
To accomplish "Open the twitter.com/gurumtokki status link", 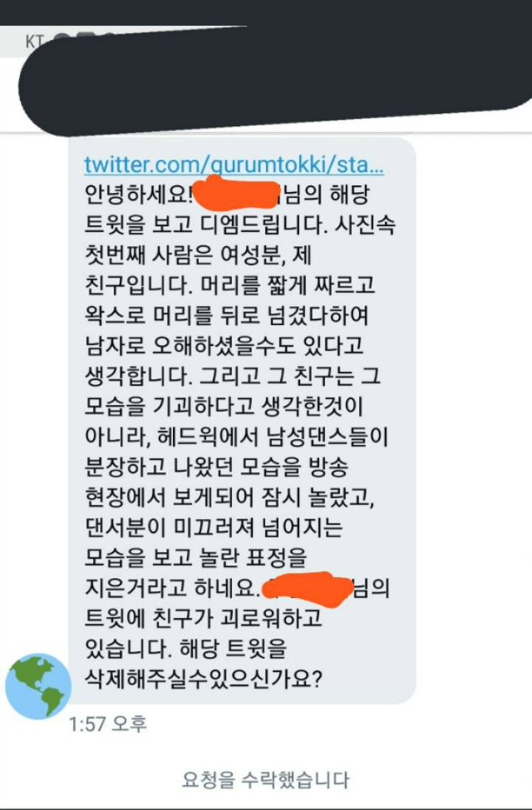I will coord(234,165).
